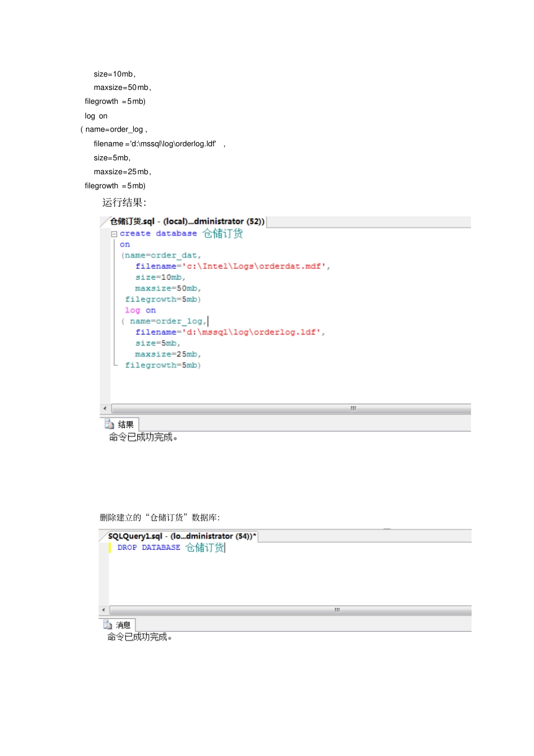Select the SQLQuery1.sql query tab
This screenshot has height=756, width=534.
point(182,536)
